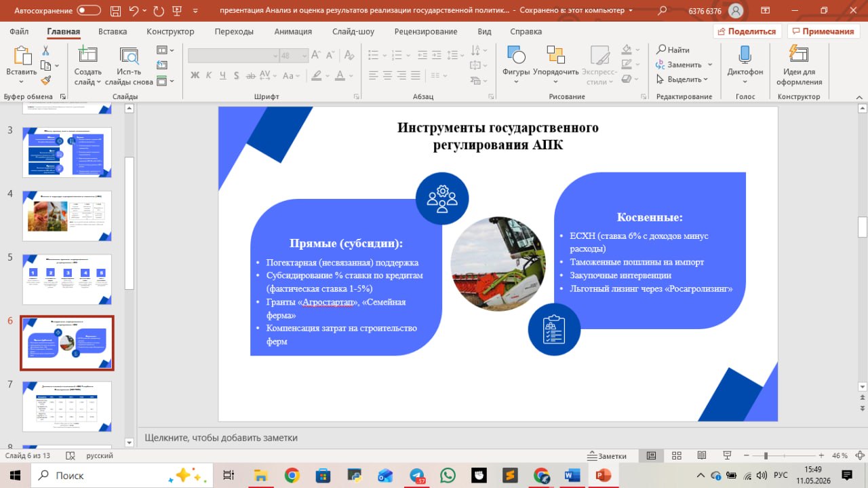Click the Dictate (Диктофон) microphone icon
The image size is (868, 488).
(745, 56)
